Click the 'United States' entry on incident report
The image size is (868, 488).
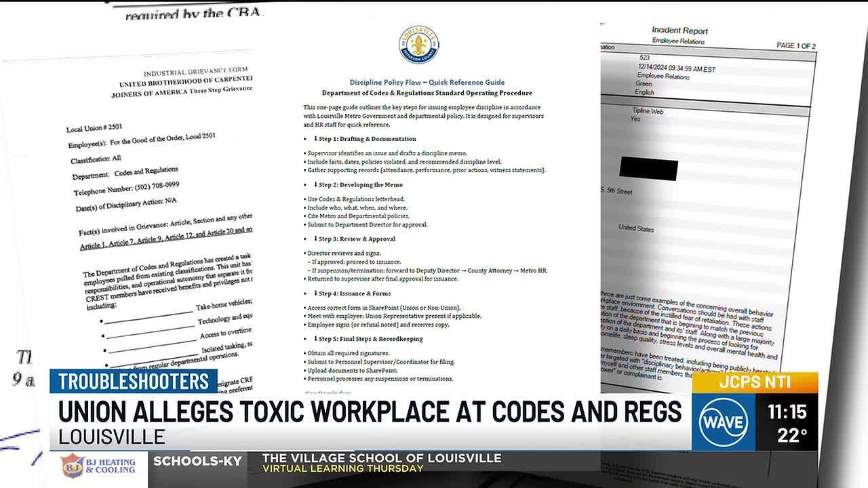point(636,228)
